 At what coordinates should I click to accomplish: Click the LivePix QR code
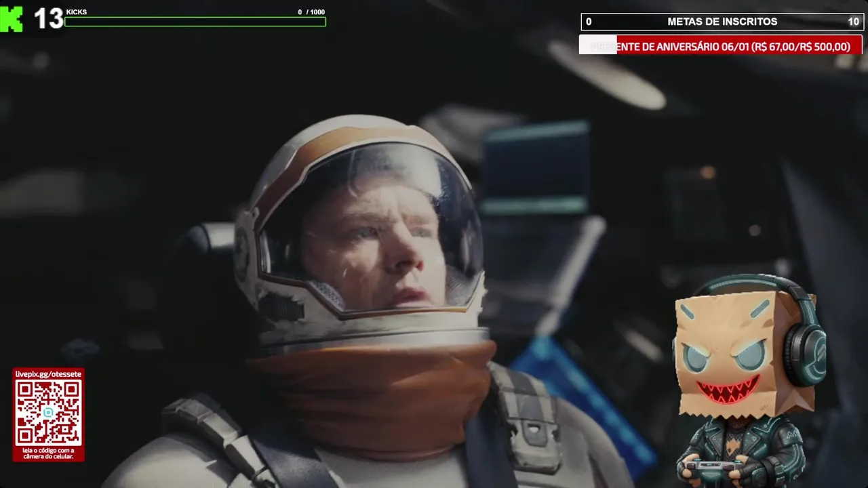48,412
